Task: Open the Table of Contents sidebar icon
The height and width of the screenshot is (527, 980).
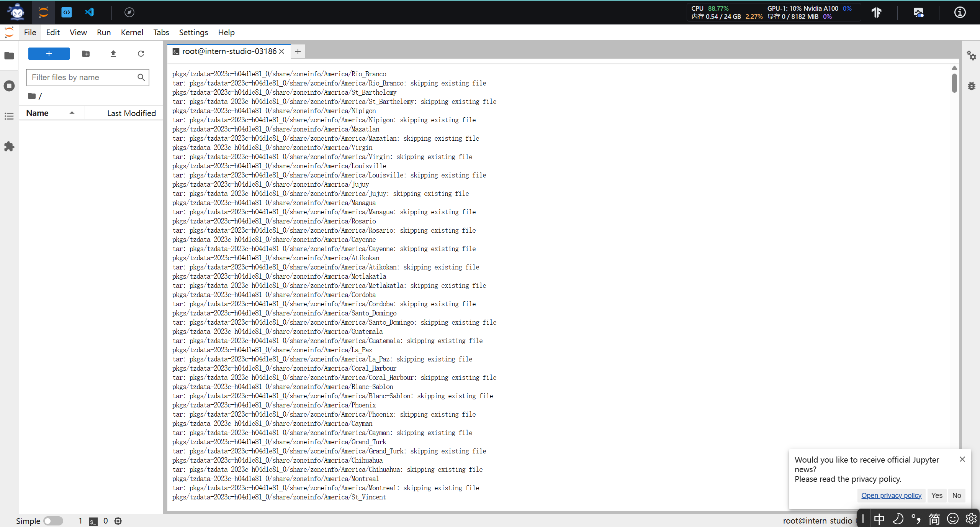Action: [9, 116]
